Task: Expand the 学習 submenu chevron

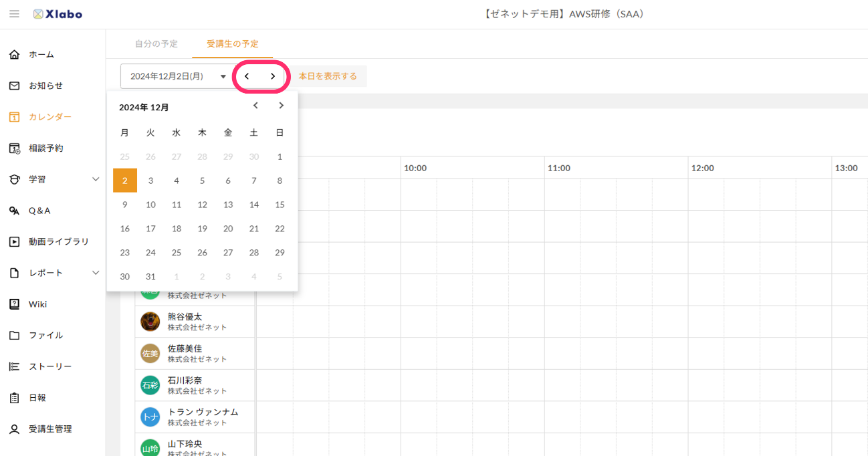Action: tap(96, 179)
